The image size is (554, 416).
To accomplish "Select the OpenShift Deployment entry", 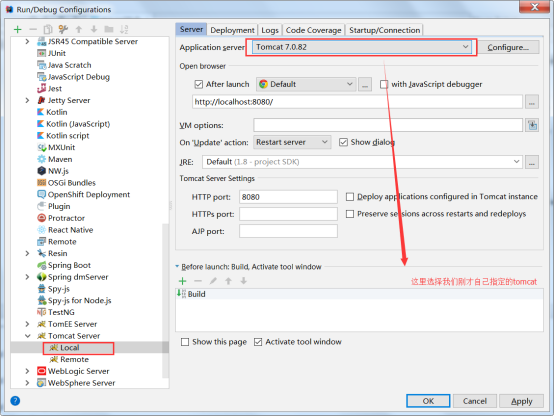I will (89, 194).
